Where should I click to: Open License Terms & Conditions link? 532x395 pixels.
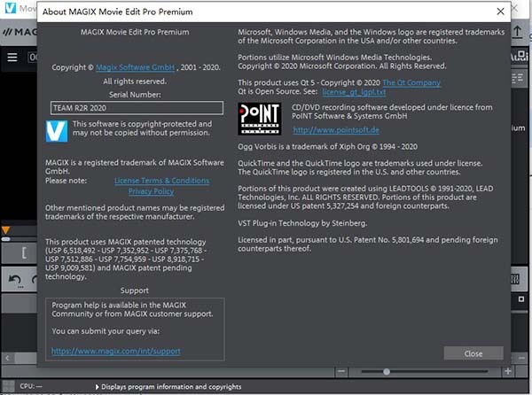pos(162,181)
